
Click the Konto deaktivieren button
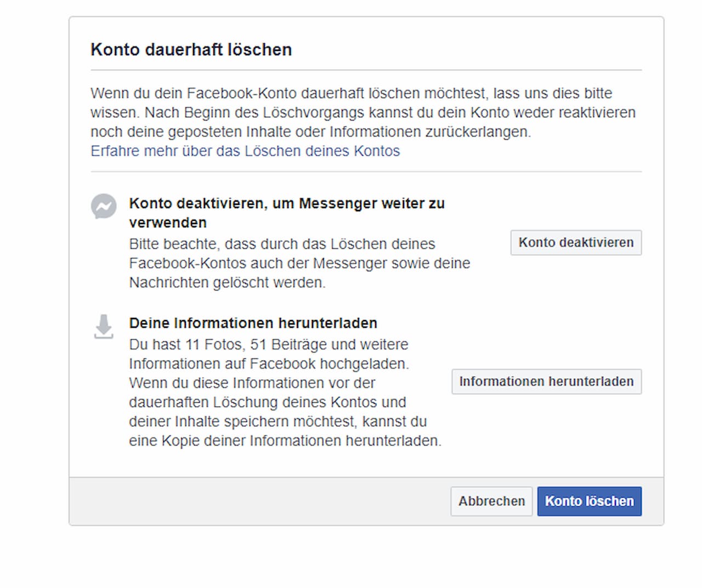(x=576, y=243)
